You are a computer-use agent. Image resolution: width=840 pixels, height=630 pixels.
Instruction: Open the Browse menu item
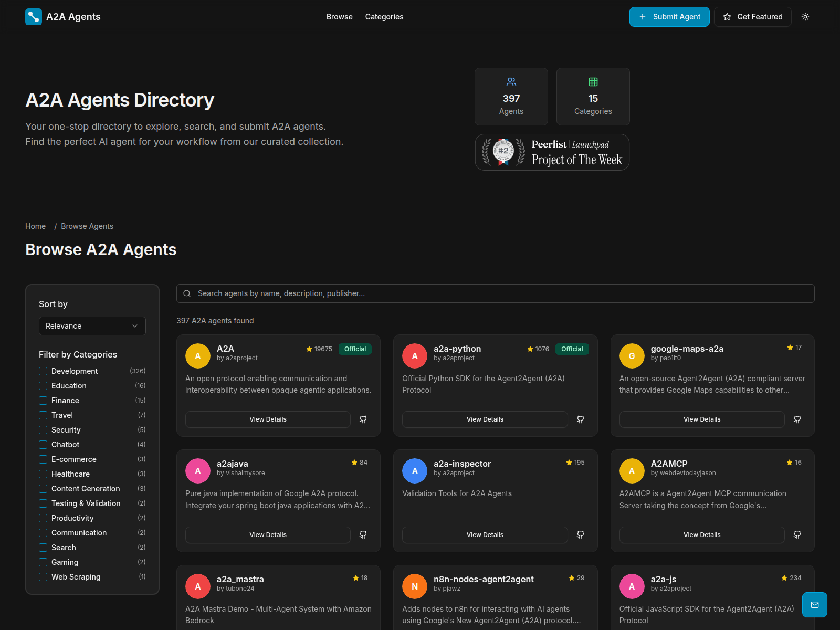[339, 16]
